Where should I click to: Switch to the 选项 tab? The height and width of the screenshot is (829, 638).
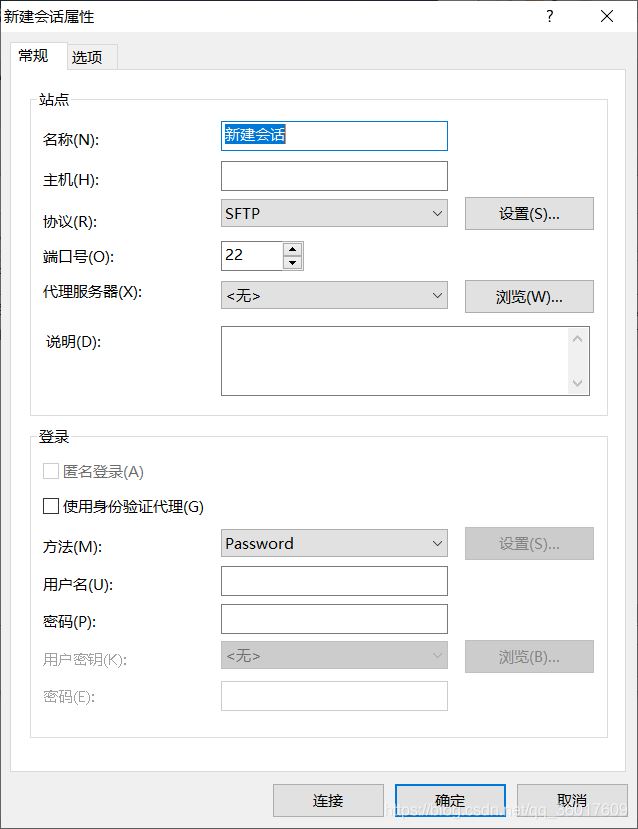(87, 58)
